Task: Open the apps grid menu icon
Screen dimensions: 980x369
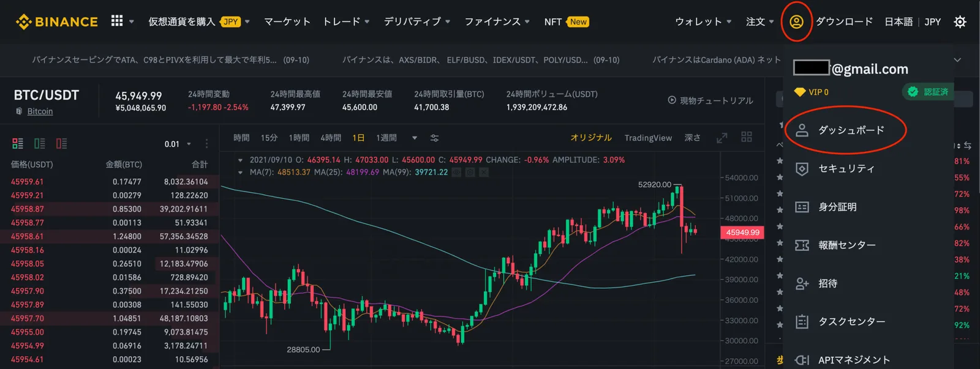Action: (117, 21)
